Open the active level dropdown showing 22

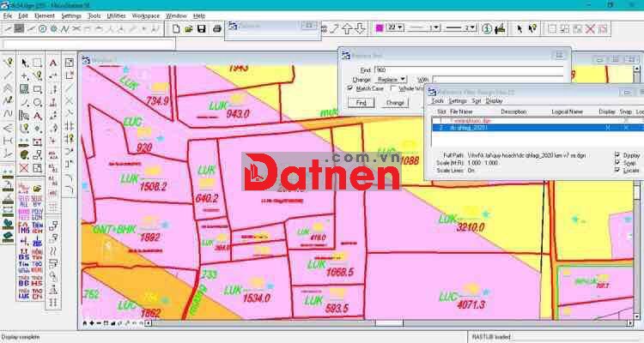click(396, 28)
